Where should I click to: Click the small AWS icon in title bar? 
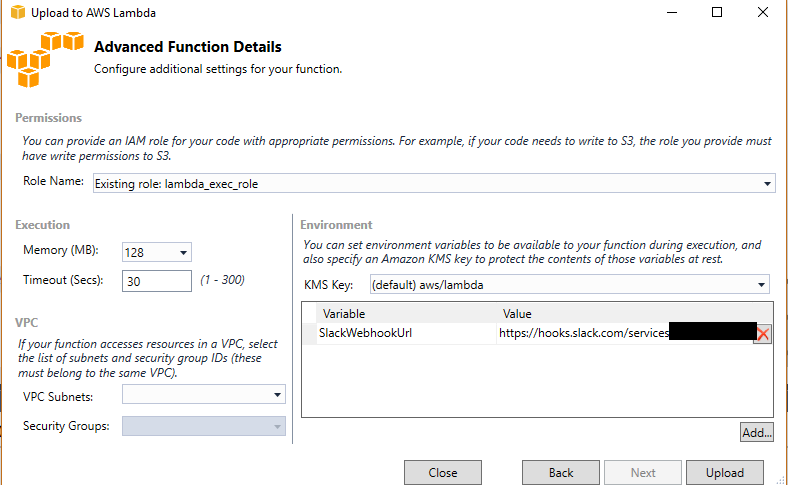(18, 12)
